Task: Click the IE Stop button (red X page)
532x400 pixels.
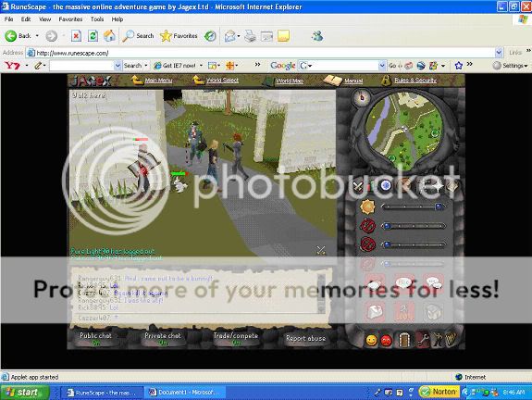Action: [x=76, y=36]
